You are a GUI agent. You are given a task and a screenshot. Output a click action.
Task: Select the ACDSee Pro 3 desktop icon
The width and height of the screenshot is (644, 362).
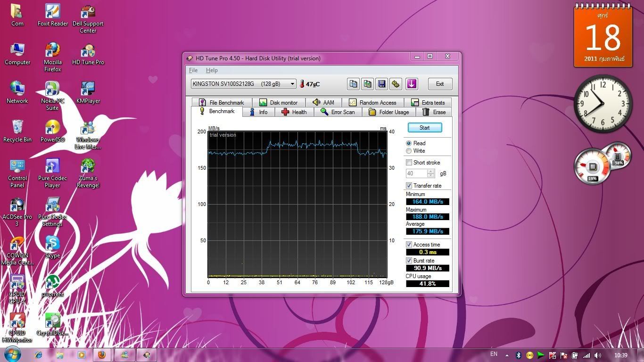tap(17, 212)
